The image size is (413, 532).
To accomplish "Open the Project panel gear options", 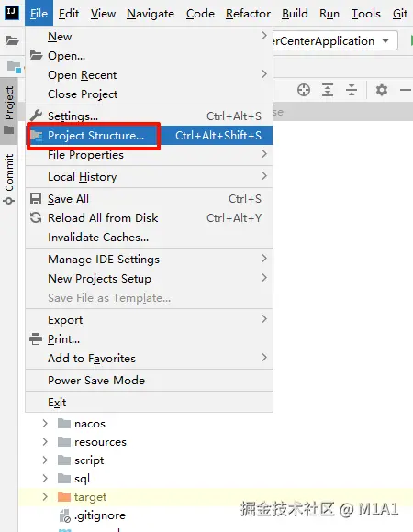I will [x=382, y=90].
